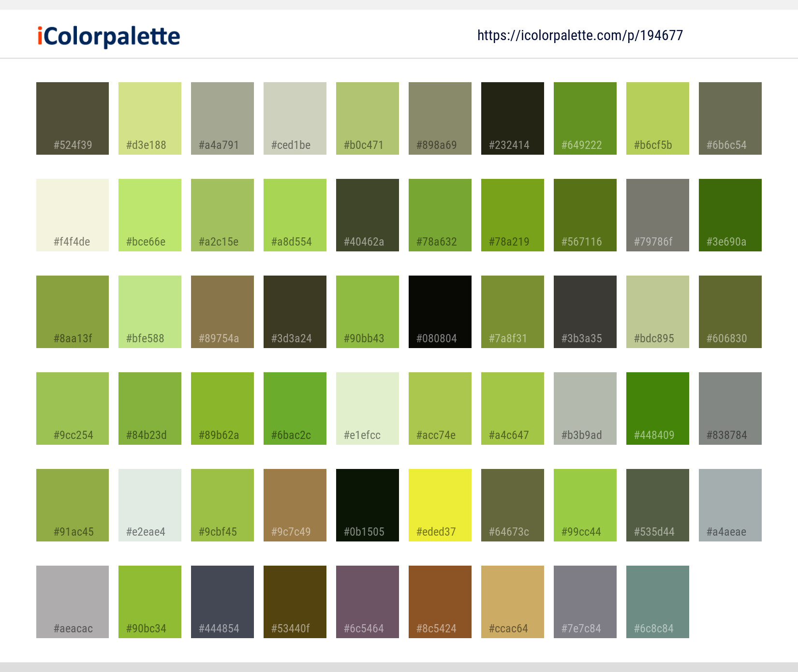Click the iColorpalette logo

click(109, 36)
